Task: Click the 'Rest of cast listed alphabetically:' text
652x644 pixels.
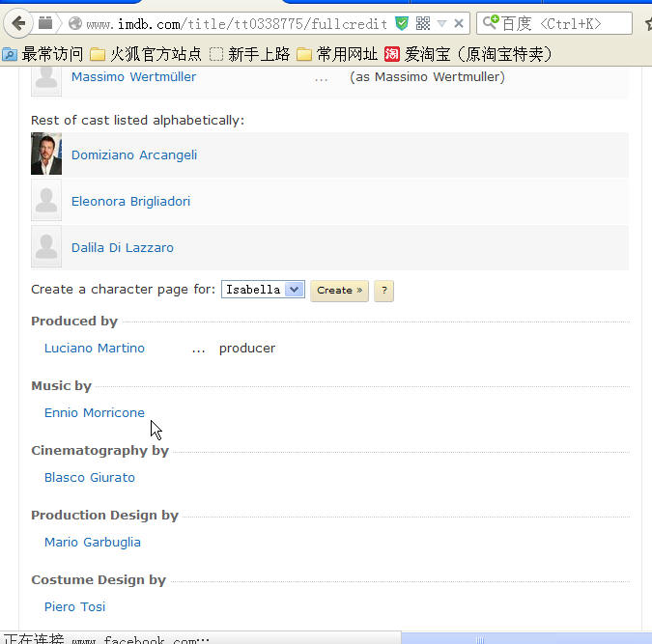Action: pos(137,121)
